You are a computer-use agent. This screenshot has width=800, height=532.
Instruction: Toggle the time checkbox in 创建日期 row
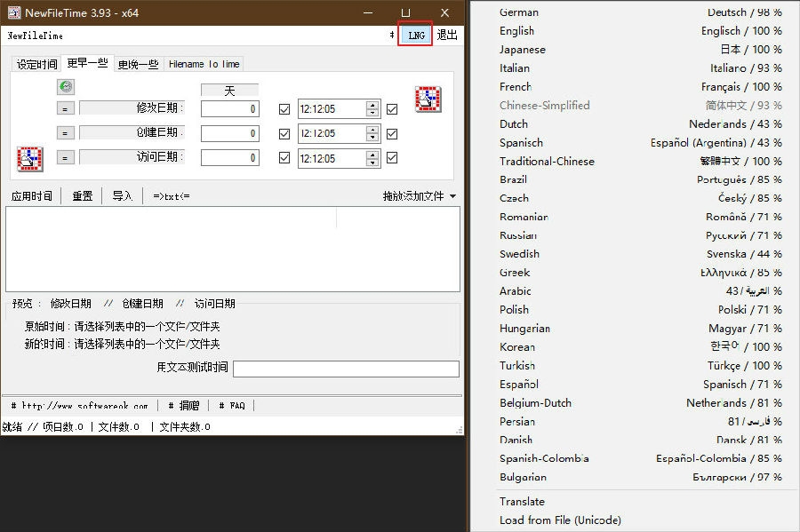pyautogui.click(x=284, y=133)
